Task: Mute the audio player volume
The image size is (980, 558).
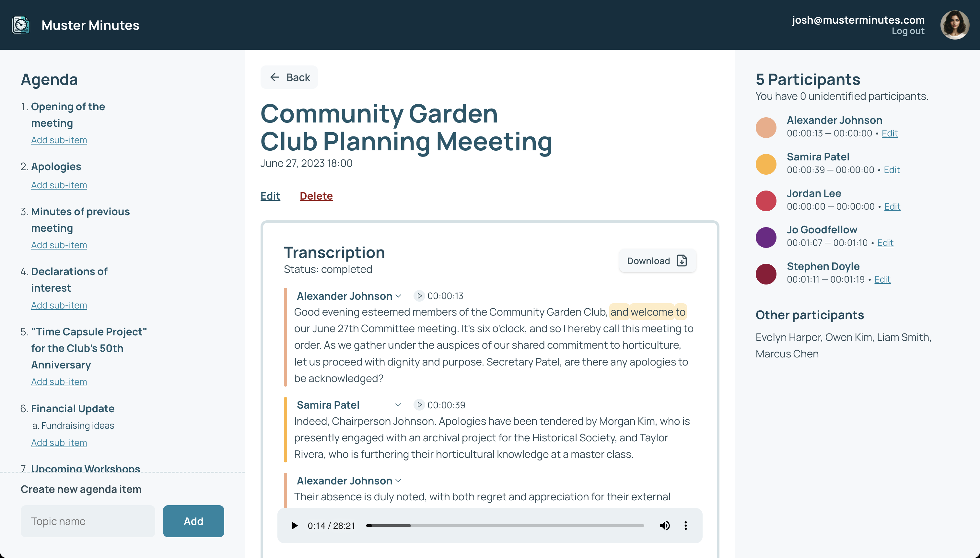Action: [x=665, y=525]
